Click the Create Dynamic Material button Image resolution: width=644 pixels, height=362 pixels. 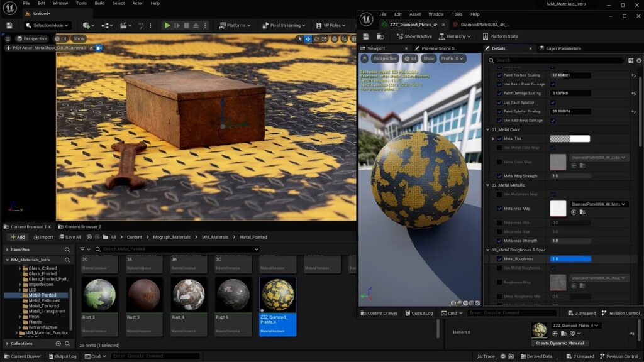point(559,343)
